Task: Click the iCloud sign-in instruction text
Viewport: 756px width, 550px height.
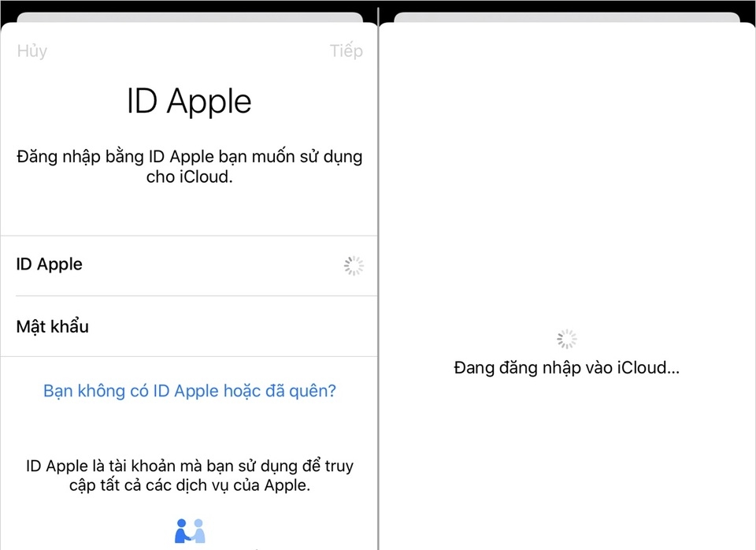Action: click(189, 166)
